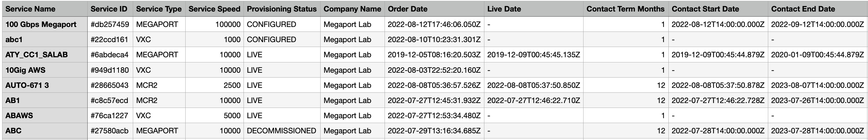This screenshot has height=140, width=868.
Task: Click service ID #949d1180 cell
Action: pyautogui.click(x=109, y=70)
